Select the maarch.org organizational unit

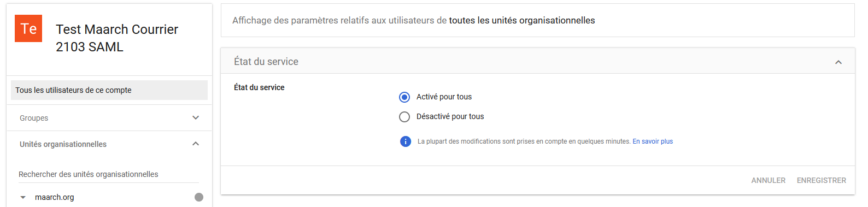55,197
